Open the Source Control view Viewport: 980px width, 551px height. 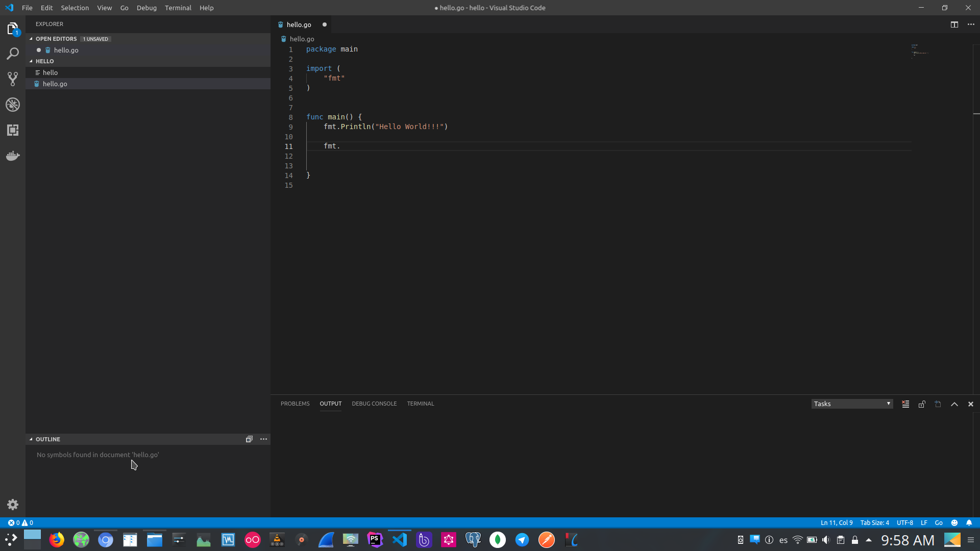click(13, 79)
